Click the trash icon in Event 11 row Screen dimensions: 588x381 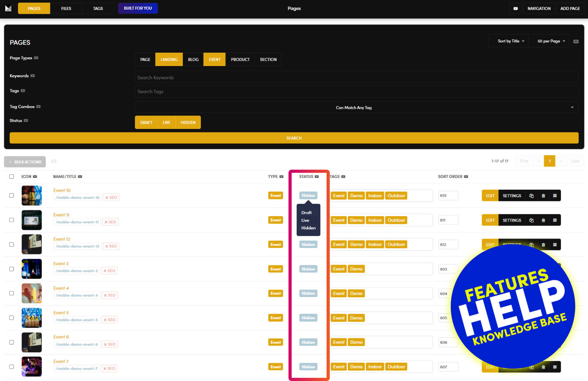[543, 220]
